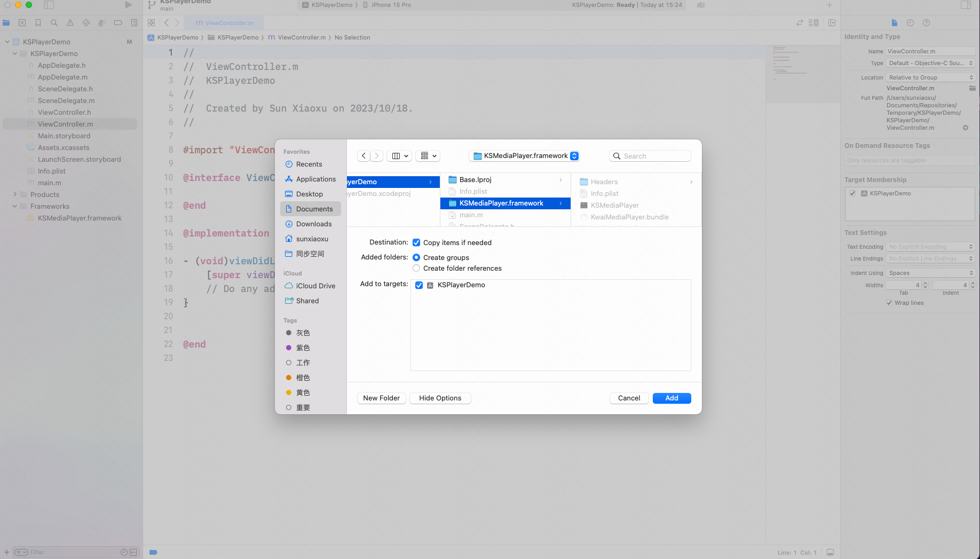This screenshot has width=980, height=559.
Task: Open the Type dropdown in inspector
Action: [x=930, y=63]
